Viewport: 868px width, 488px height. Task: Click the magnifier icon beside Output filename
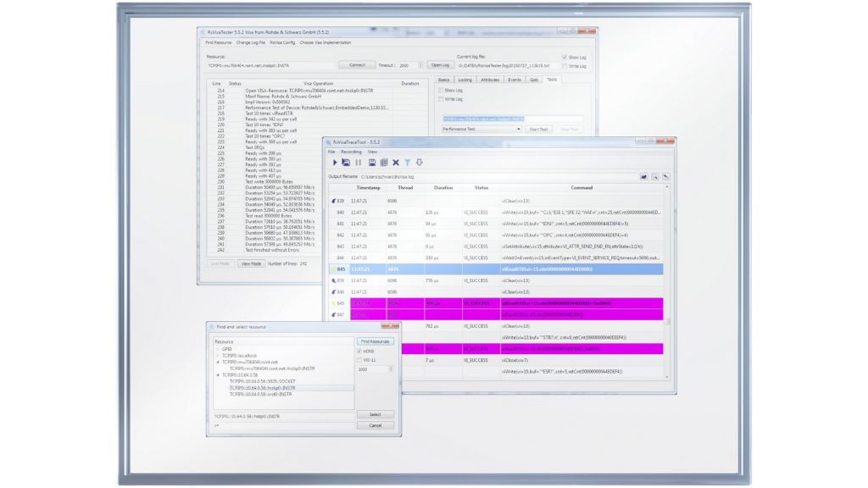pos(655,176)
